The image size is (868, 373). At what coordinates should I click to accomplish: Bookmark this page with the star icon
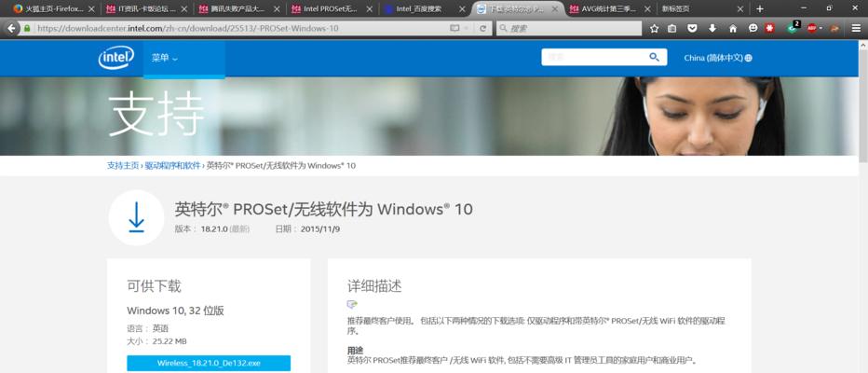point(655,28)
